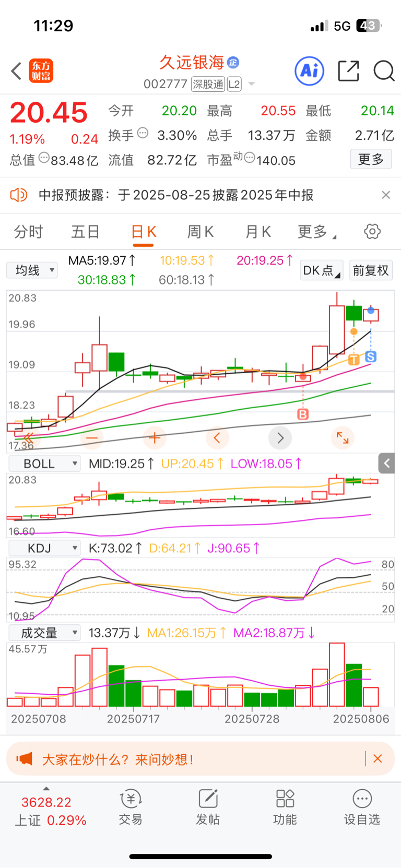The width and height of the screenshot is (401, 868).
Task: Tap 更多 button for more quote data
Action: point(371,159)
